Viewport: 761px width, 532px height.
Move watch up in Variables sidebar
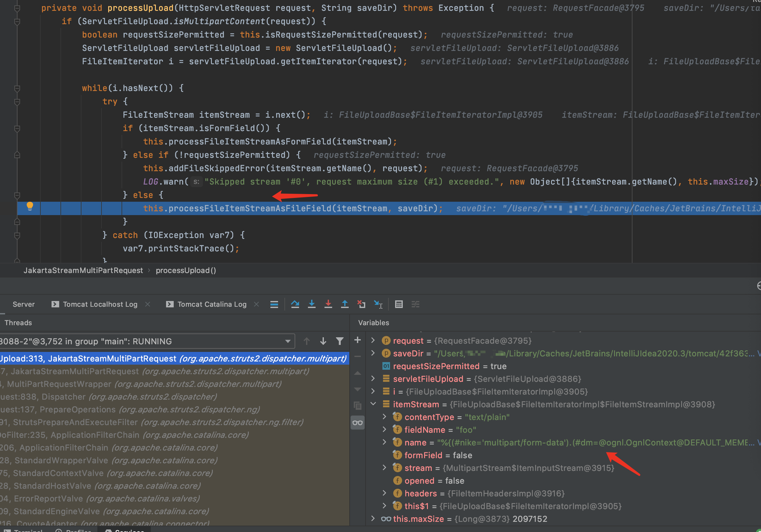coord(358,373)
